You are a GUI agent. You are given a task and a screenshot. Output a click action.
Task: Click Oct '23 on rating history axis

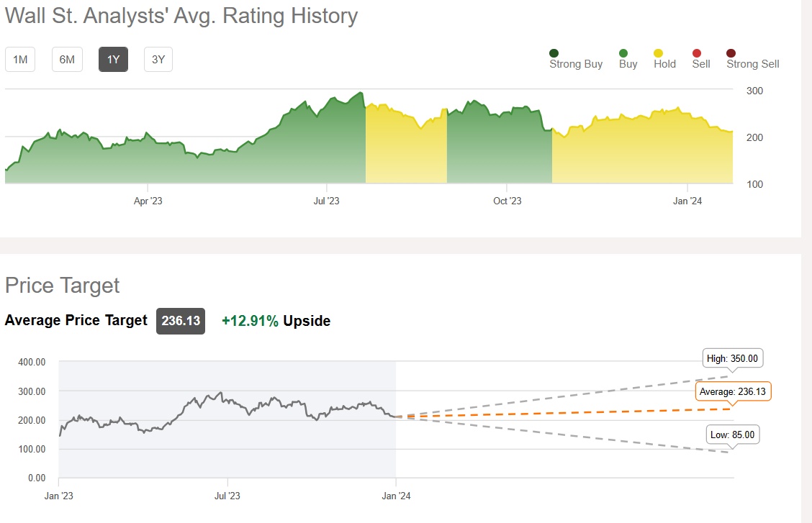tap(507, 201)
